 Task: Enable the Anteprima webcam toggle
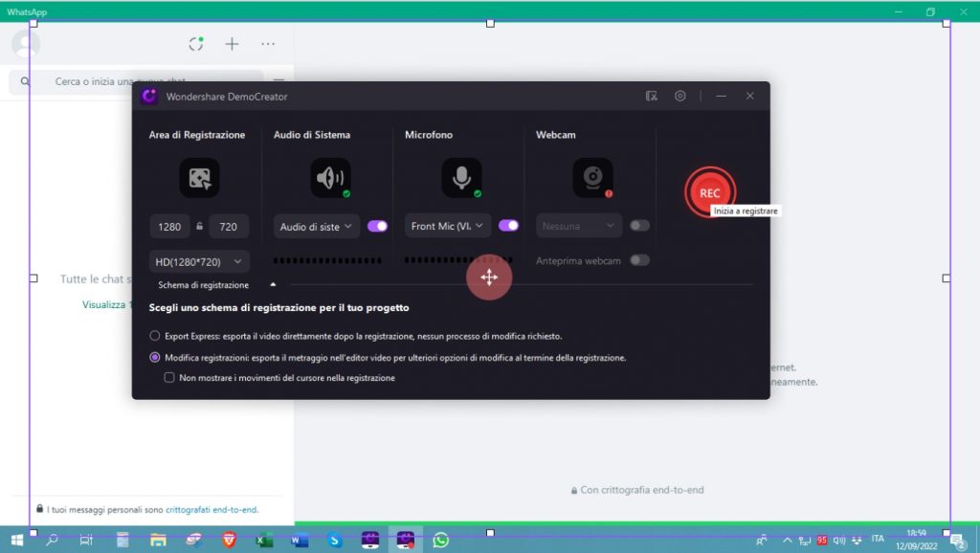pos(640,259)
